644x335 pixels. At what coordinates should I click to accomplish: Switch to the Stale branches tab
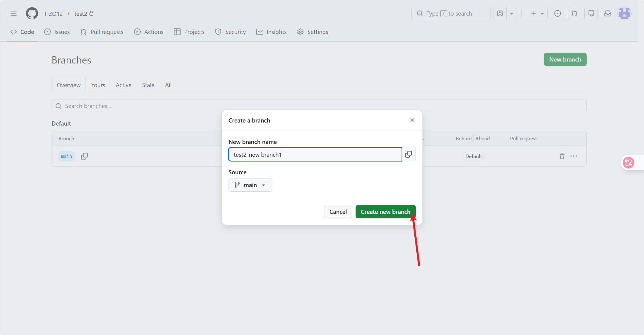pyautogui.click(x=148, y=85)
